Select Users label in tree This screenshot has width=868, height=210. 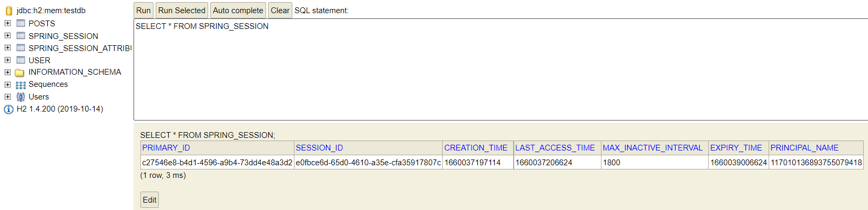(x=39, y=97)
